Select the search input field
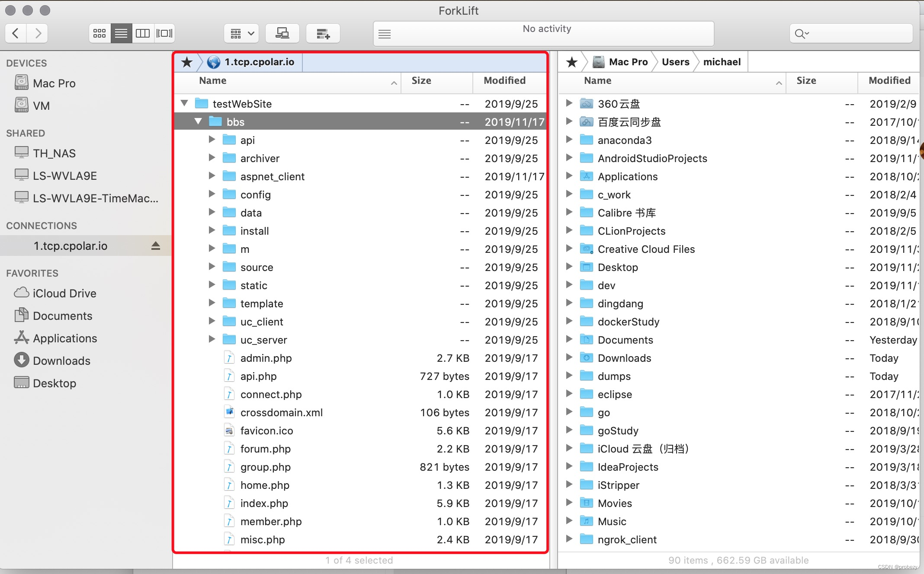The image size is (924, 574). pos(850,33)
